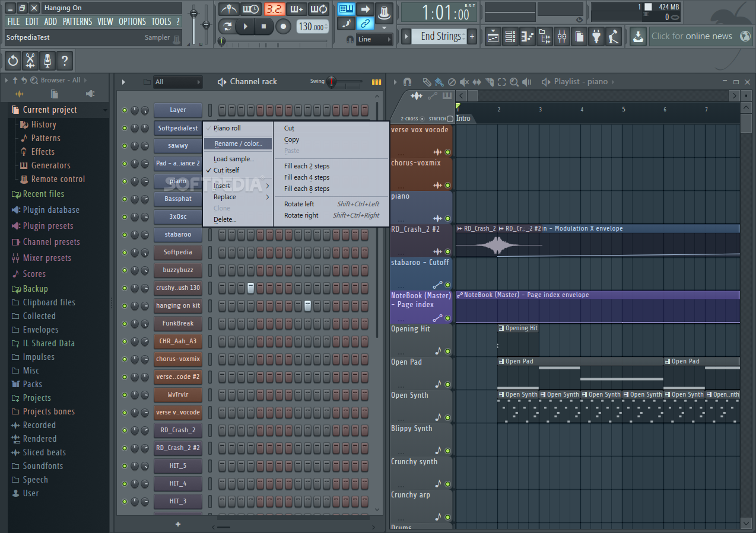Open the All channel filter dropdown
The height and width of the screenshot is (533, 756).
pos(177,82)
